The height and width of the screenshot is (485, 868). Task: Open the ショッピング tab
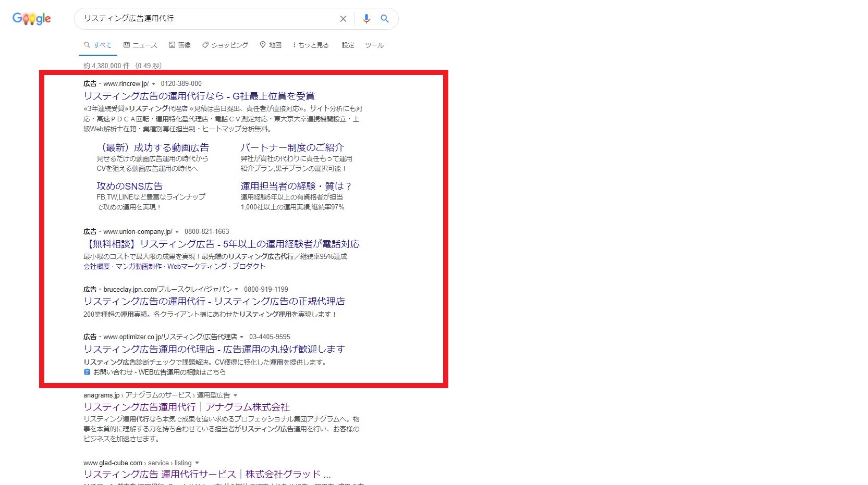tap(225, 45)
